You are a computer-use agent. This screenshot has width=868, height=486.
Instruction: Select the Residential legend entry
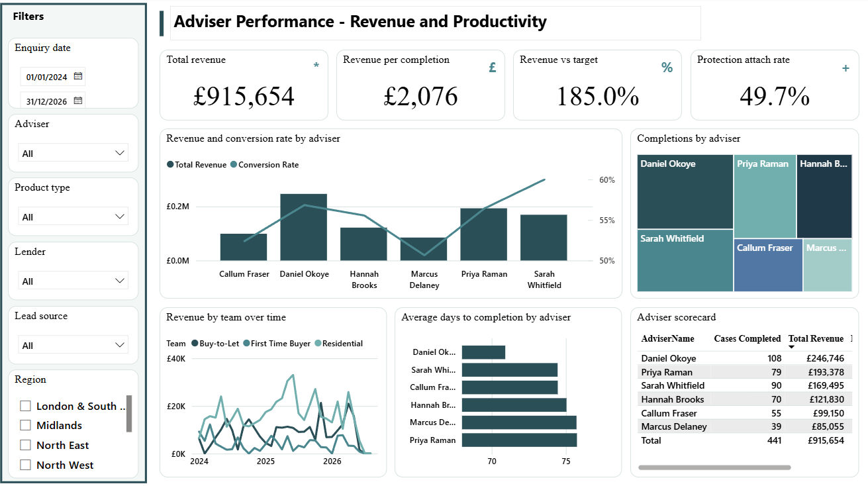pos(338,344)
